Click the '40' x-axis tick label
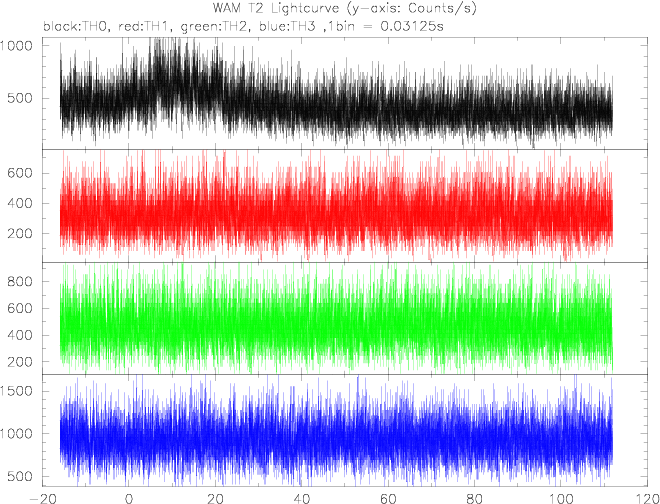This screenshot has width=660, height=504. (x=301, y=498)
